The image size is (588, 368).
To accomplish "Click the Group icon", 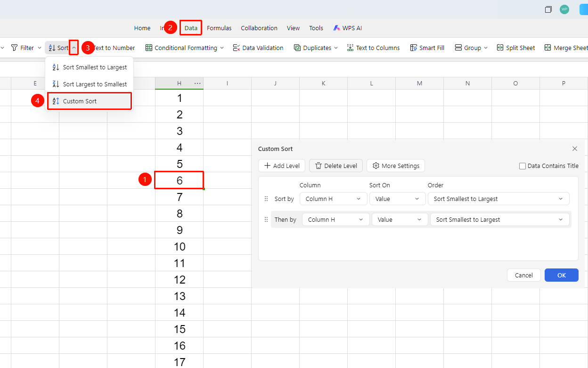I will point(458,48).
